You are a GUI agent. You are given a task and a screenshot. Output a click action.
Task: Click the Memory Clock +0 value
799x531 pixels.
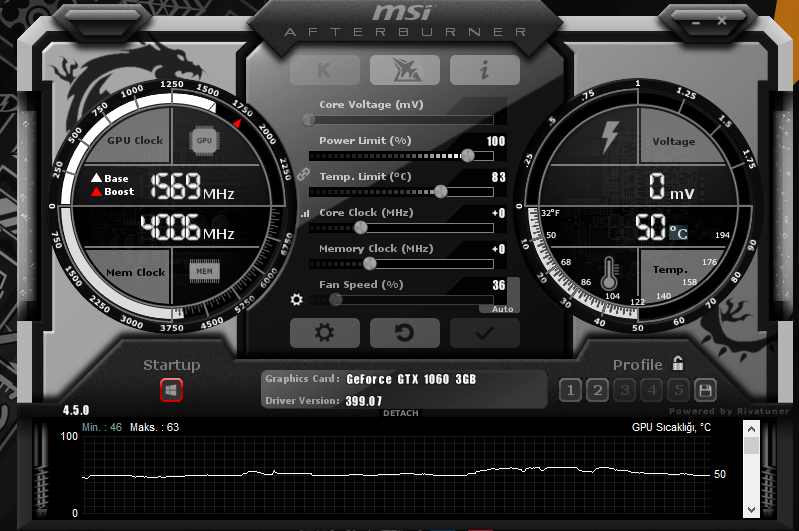498,249
